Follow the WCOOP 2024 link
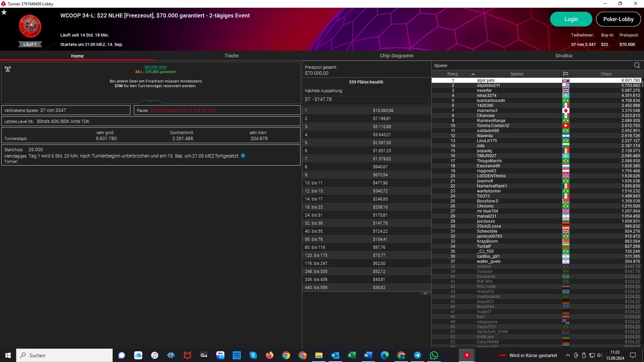The width and height of the screenshot is (644, 362). tap(155, 67)
